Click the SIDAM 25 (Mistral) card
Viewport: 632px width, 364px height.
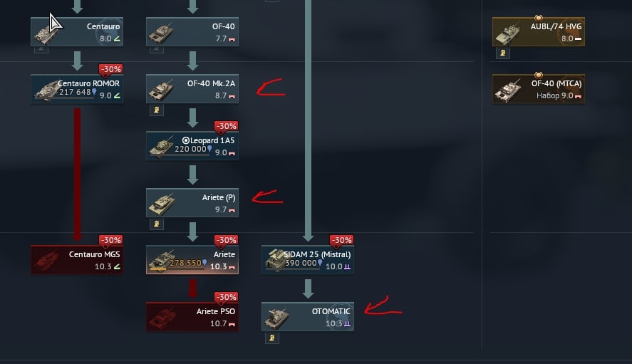click(308, 259)
